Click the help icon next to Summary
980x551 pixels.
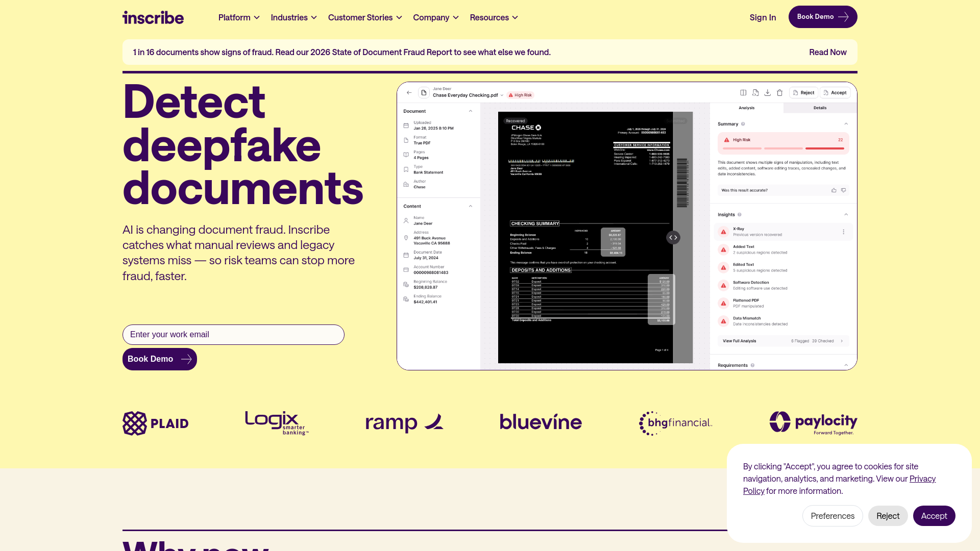pyautogui.click(x=743, y=124)
